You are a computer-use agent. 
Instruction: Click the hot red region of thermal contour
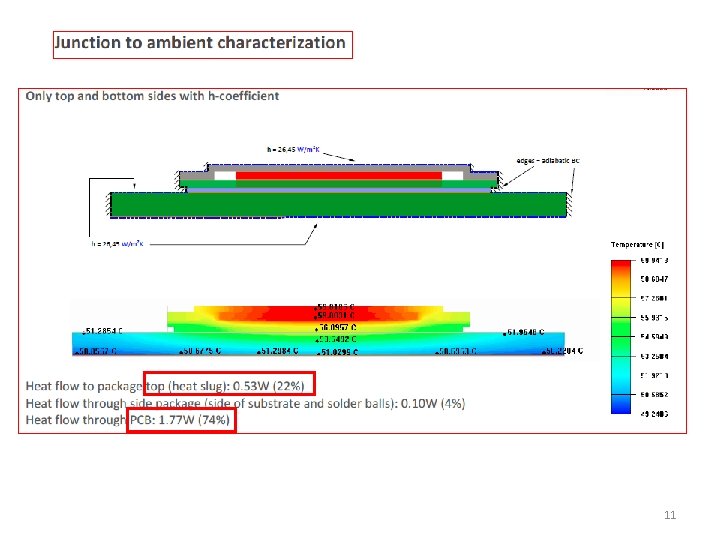click(317, 315)
